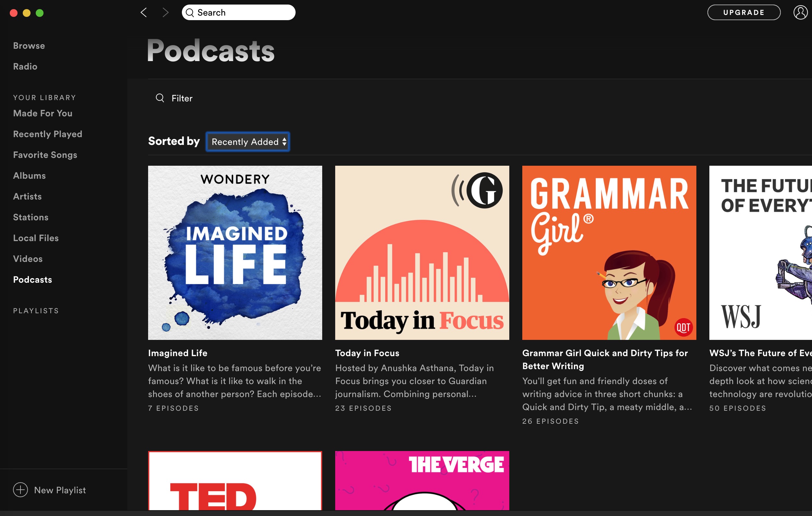Click the Search input field
The image size is (812, 516).
coord(238,12)
